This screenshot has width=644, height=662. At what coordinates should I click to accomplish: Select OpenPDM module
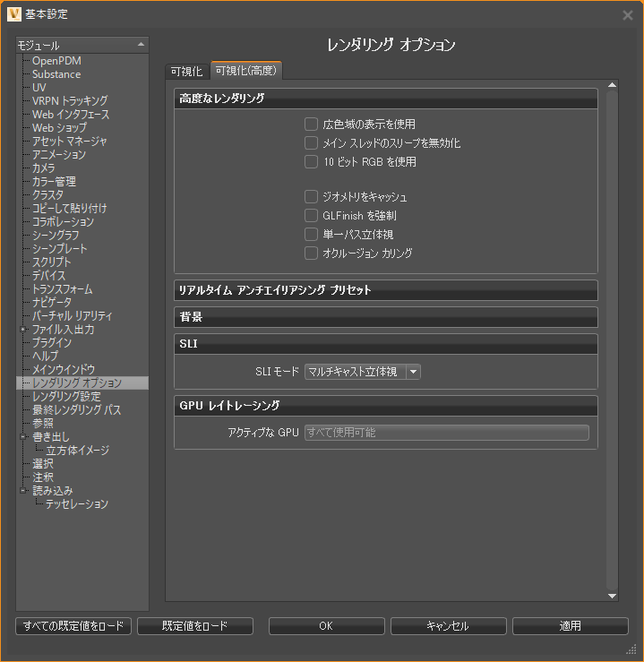point(56,61)
